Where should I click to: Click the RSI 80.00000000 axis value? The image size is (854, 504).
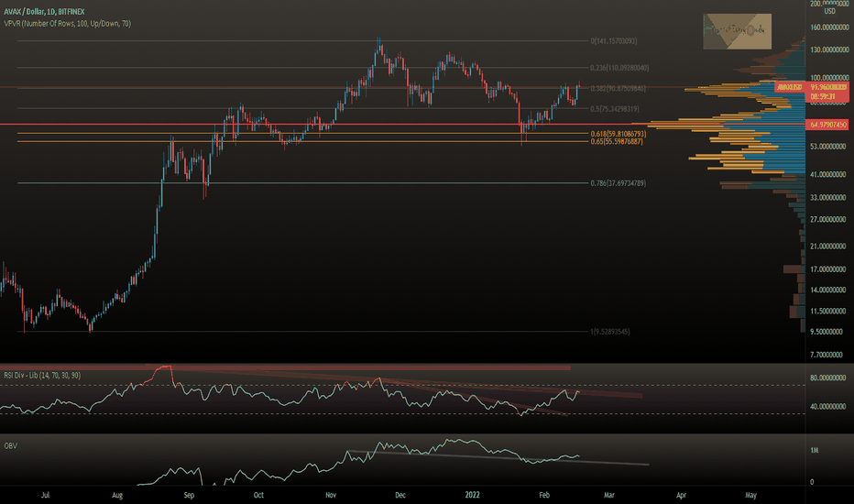pyautogui.click(x=829, y=378)
